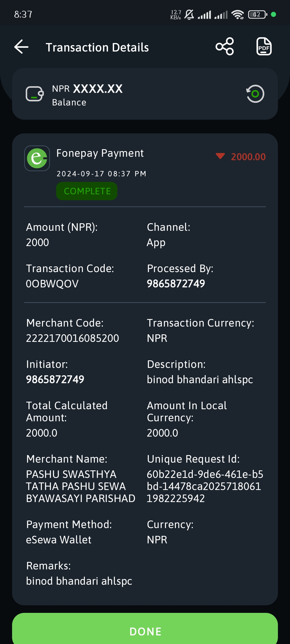Screen dimensions: 290x644
Task: Tap the Merchant Code 2222170016085200
Action: [73, 338]
